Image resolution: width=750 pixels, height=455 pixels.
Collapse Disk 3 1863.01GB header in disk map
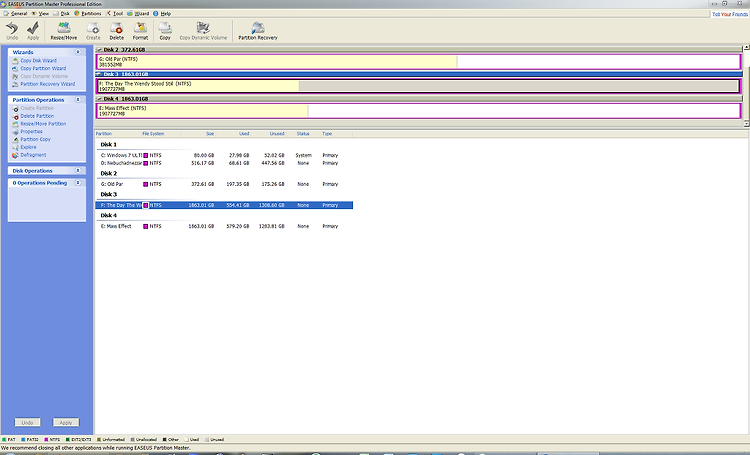(99, 74)
